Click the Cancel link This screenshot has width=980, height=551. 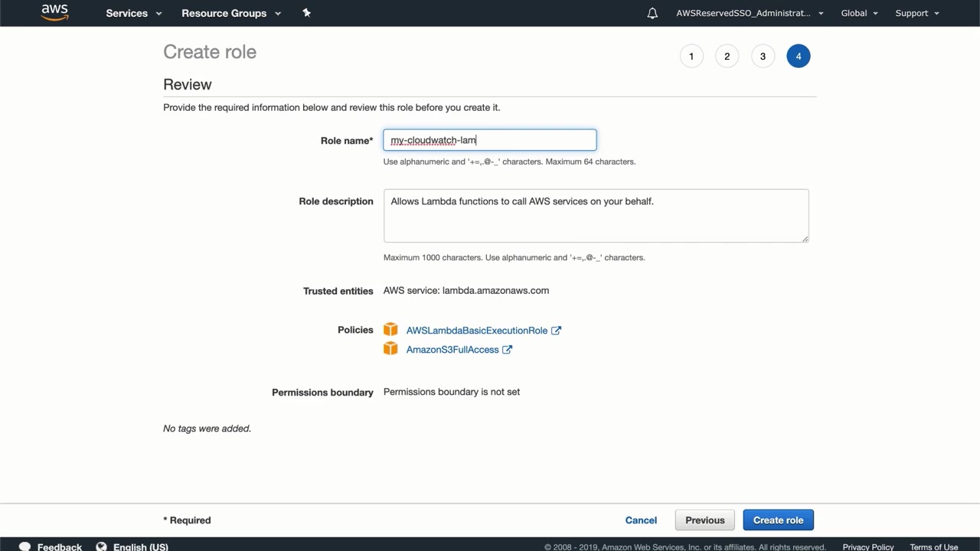click(641, 520)
